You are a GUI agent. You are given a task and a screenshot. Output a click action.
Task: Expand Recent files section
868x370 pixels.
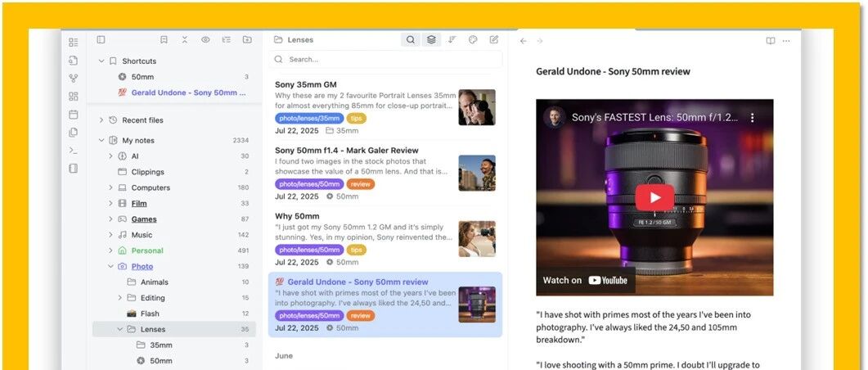tap(101, 120)
